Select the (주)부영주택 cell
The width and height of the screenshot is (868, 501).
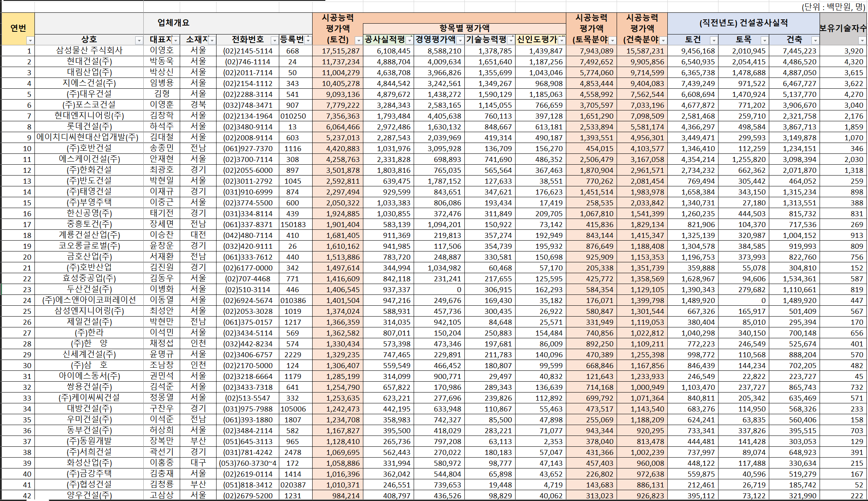89,202
